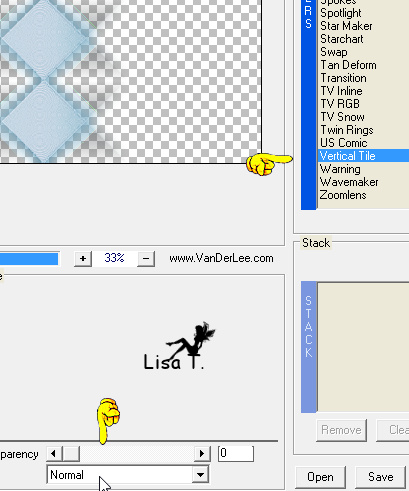Click the transparency slider right arrow

pos(202,454)
